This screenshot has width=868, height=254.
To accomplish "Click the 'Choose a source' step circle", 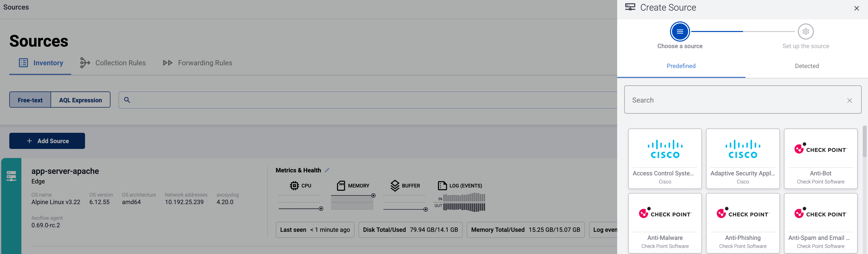I will pos(680,32).
